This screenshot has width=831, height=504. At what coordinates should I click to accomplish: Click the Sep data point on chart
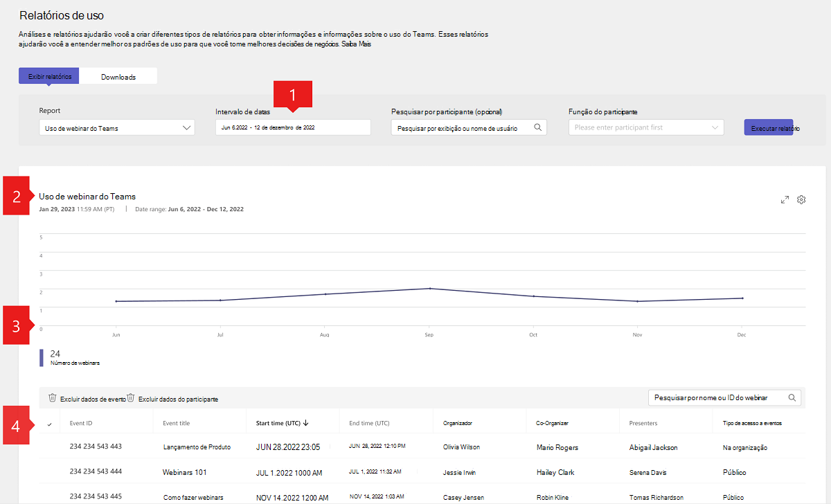pos(429,289)
